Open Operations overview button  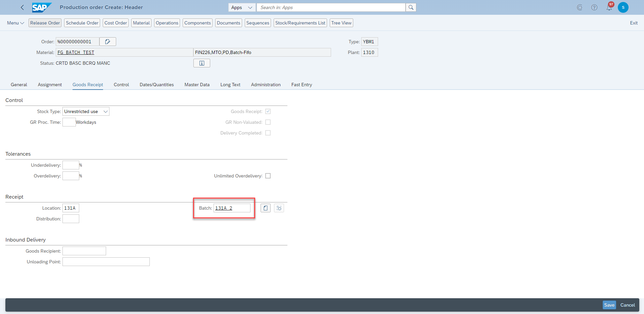(167, 23)
